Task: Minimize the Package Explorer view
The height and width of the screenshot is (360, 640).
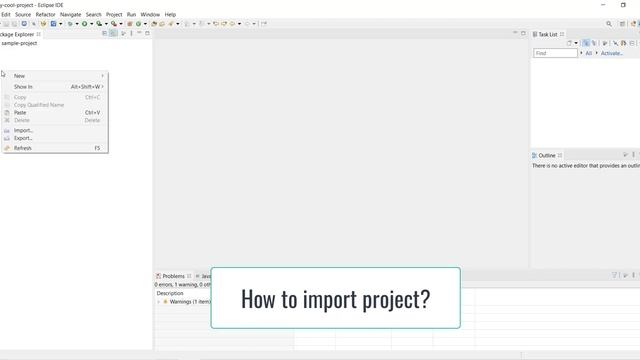Action: pos(139,33)
